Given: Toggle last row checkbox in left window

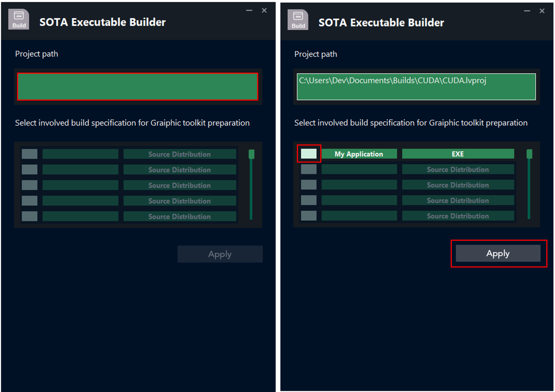Looking at the screenshot, I should [x=29, y=216].
